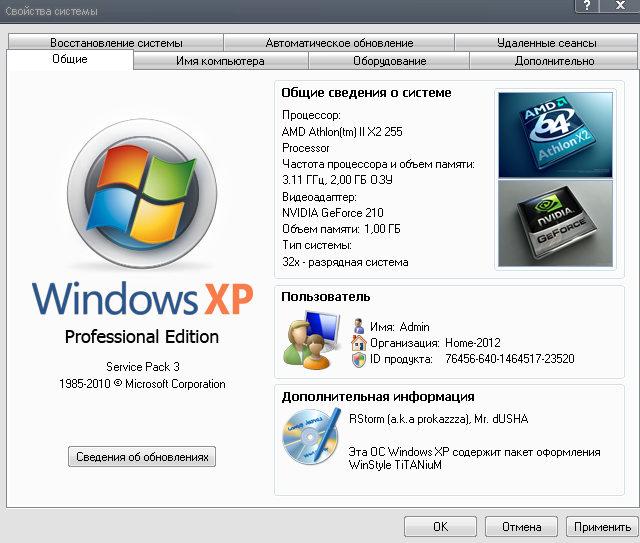Click the Professional Edition label

142,337
